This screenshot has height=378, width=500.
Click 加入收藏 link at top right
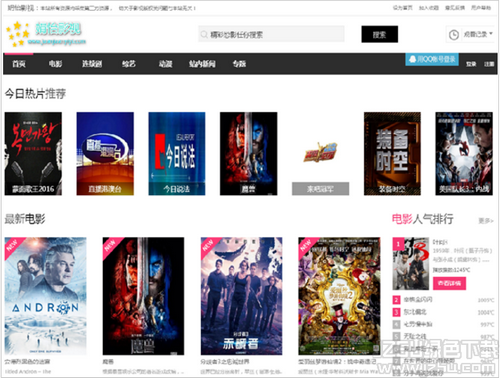[x=429, y=8]
